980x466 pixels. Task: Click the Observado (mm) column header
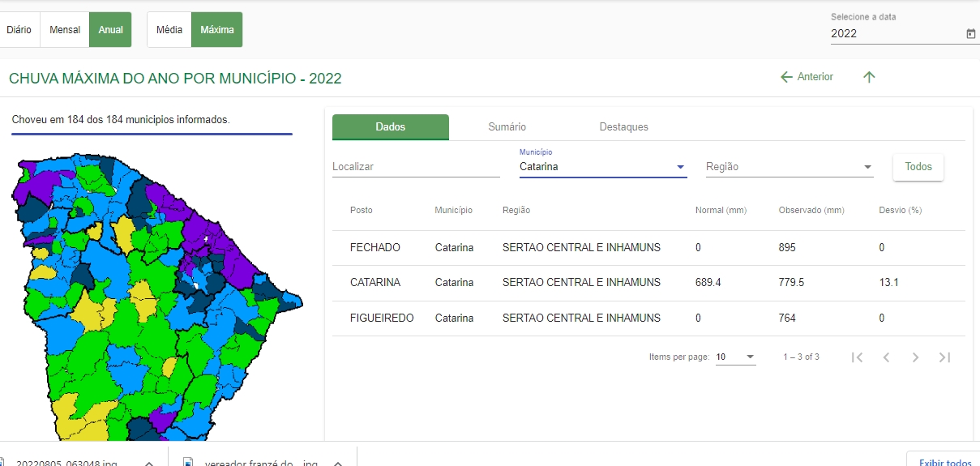pyautogui.click(x=811, y=211)
